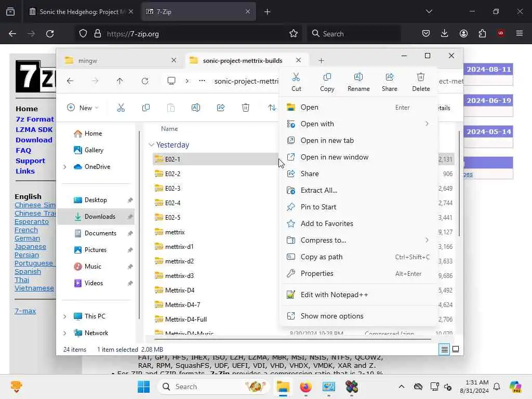Click the Name column header
This screenshot has height=399, width=532.
coord(169,129)
